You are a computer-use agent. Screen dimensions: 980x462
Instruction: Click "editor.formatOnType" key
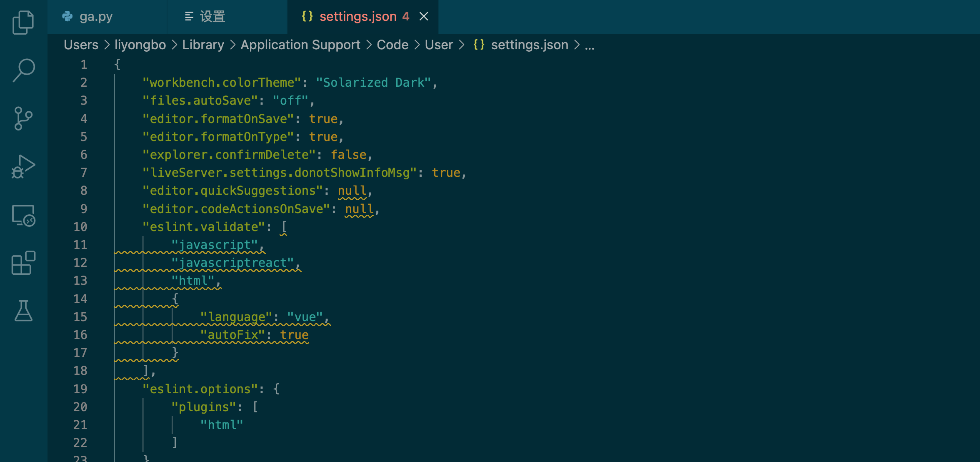(218, 137)
